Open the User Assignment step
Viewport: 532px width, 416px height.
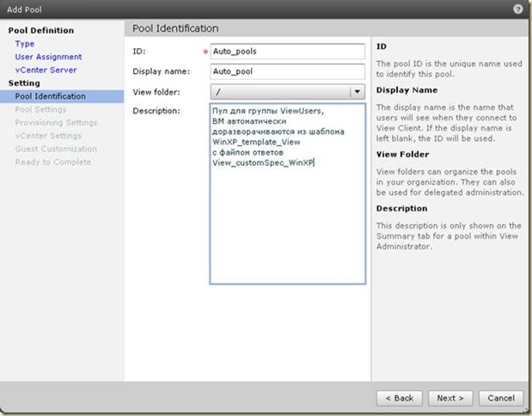pos(48,57)
